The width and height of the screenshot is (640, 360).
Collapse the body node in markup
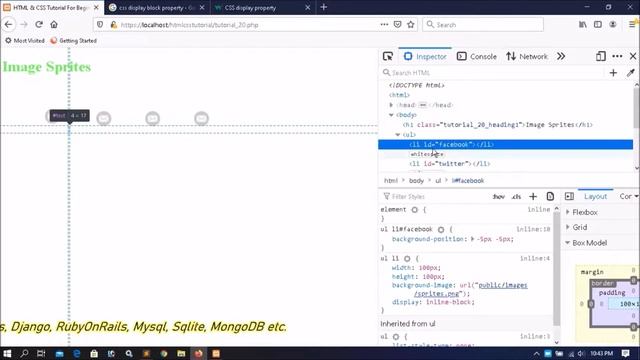(x=391, y=115)
